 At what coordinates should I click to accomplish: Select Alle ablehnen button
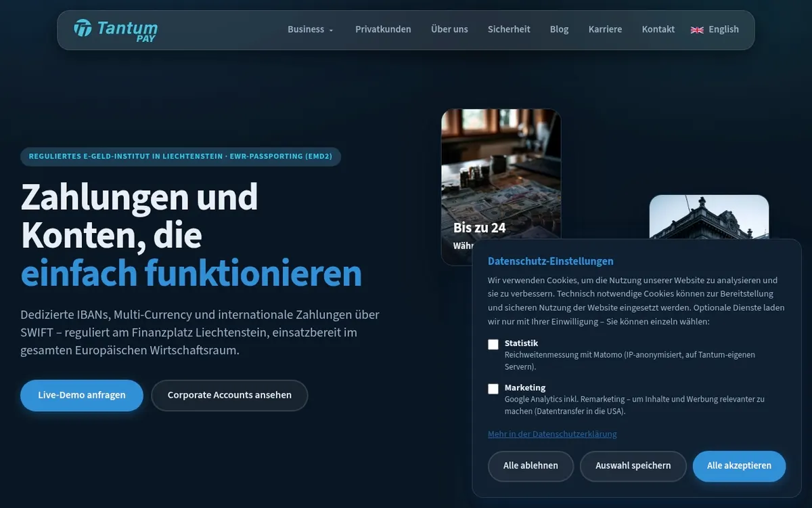[x=531, y=466]
